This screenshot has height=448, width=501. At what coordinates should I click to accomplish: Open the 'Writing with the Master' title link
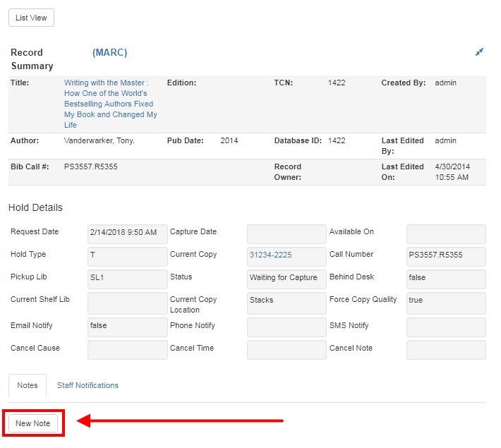pyautogui.click(x=111, y=104)
